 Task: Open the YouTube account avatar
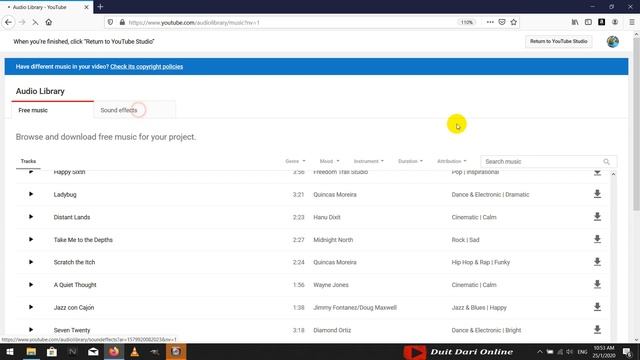613,42
